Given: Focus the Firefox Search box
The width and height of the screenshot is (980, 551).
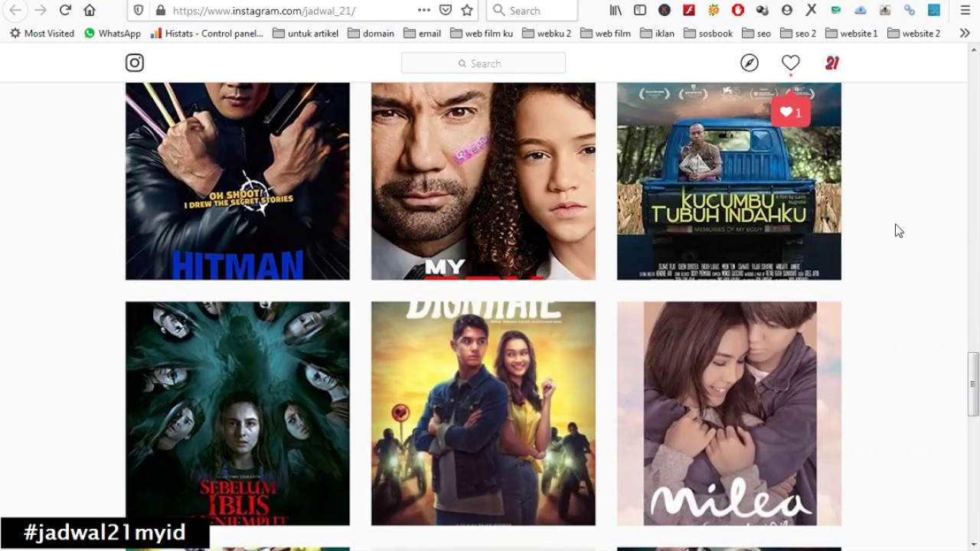Looking at the screenshot, I should 532,11.
